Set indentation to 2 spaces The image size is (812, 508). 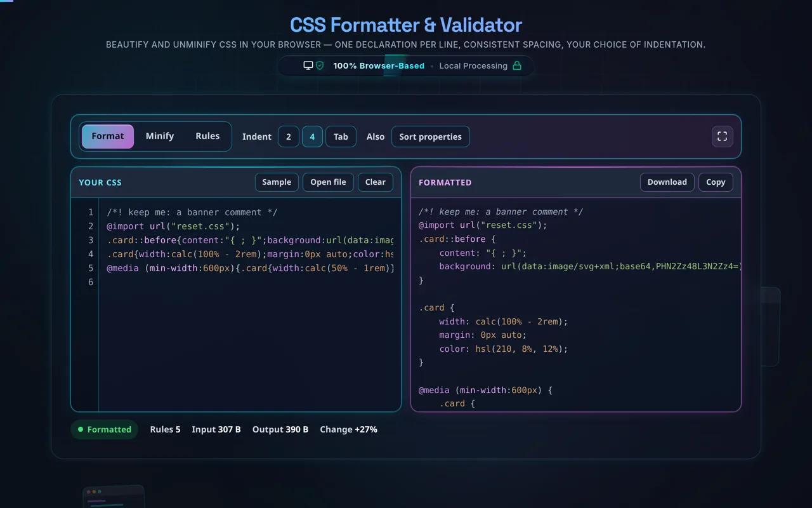tap(289, 137)
